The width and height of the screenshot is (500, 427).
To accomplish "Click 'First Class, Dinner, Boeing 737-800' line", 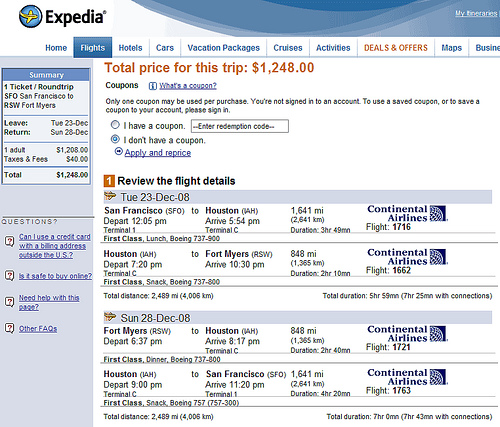I will [162, 359].
